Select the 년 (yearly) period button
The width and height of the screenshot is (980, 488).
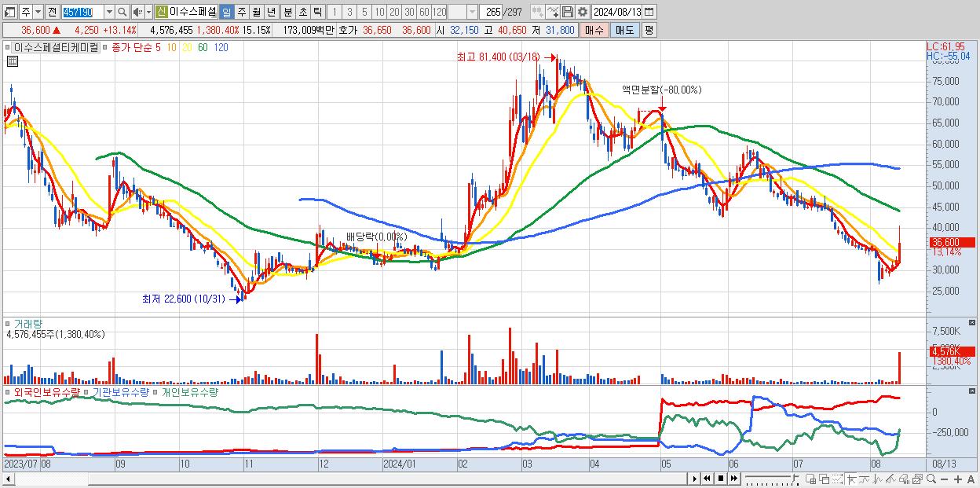(271, 12)
